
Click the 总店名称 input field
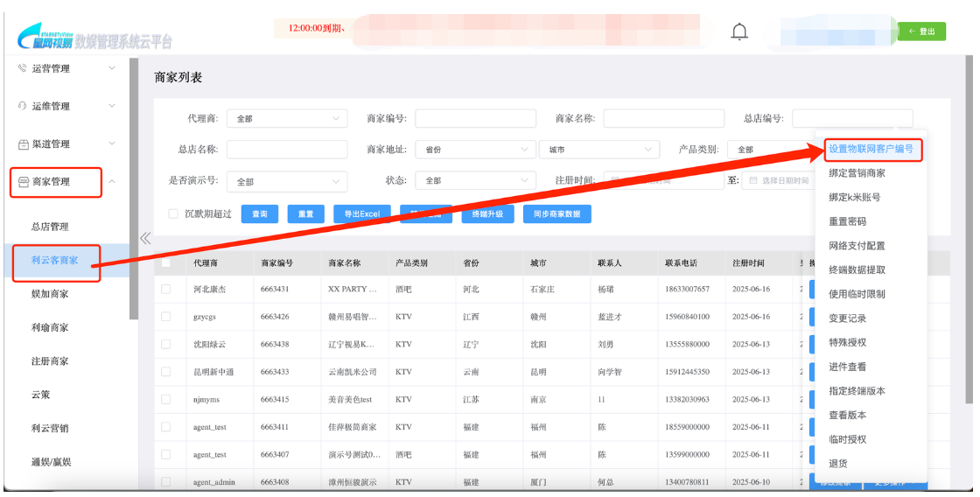click(287, 150)
